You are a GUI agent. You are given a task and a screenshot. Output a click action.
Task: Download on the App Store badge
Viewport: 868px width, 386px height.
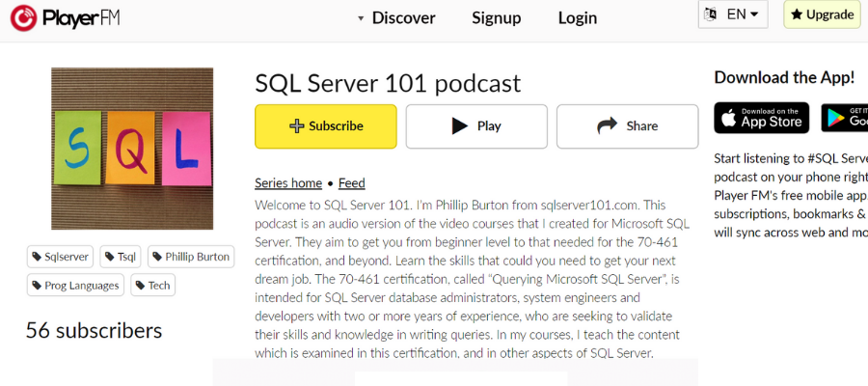coord(762,118)
